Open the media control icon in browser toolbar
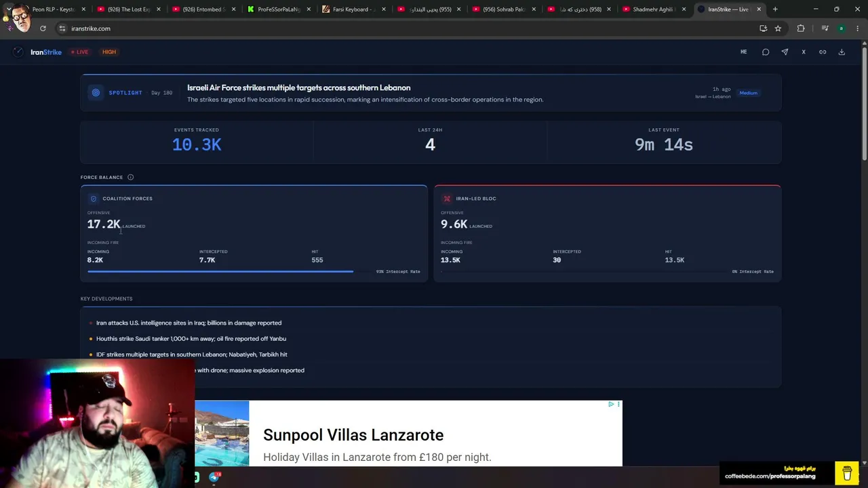Screen dimensions: 868x488 tap(825, 28)
